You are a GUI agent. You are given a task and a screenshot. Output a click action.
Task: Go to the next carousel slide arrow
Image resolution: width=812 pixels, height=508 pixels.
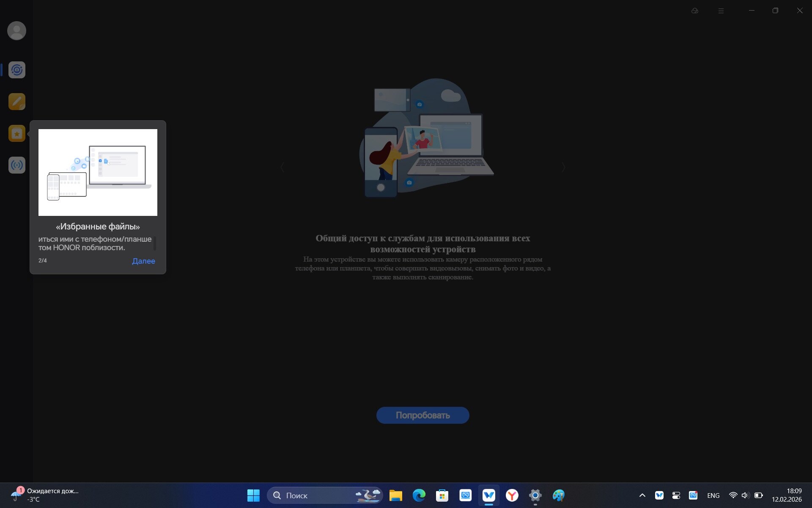(x=563, y=167)
